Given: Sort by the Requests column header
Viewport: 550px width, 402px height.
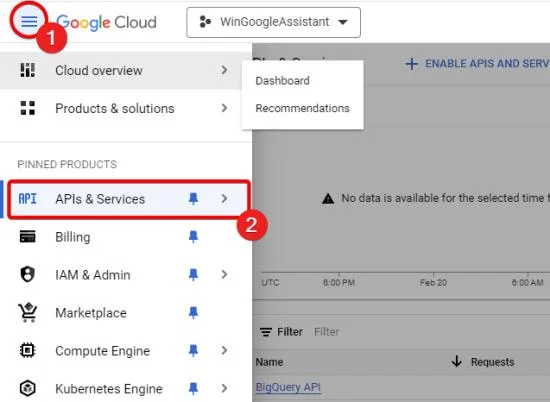Looking at the screenshot, I should (x=492, y=362).
